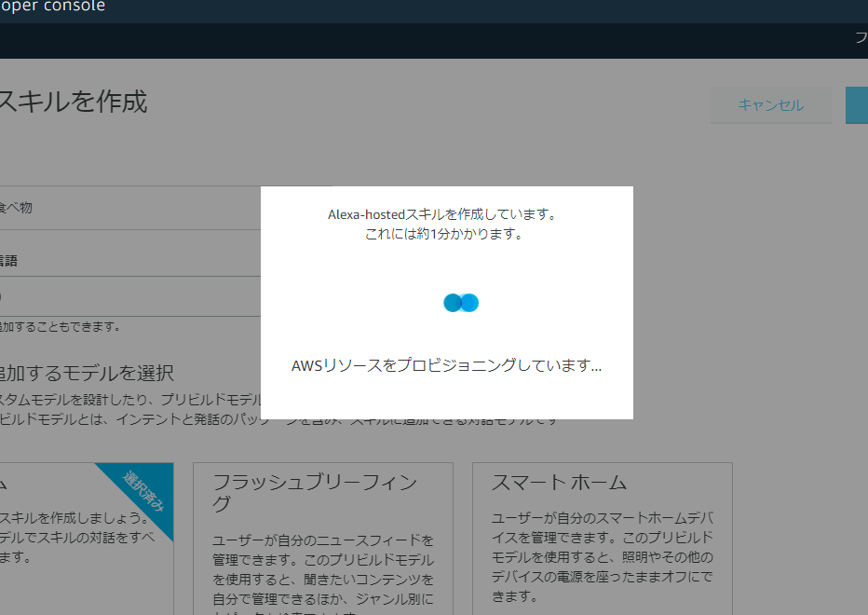Click the blue button right of キャンセル
Image resolution: width=868 pixels, height=615 pixels.
point(857,105)
